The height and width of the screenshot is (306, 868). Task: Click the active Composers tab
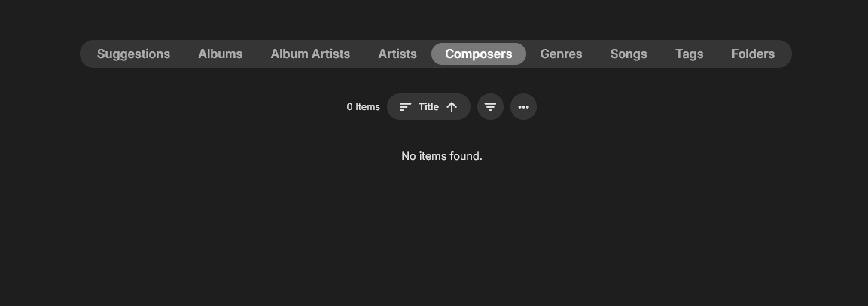(x=478, y=54)
